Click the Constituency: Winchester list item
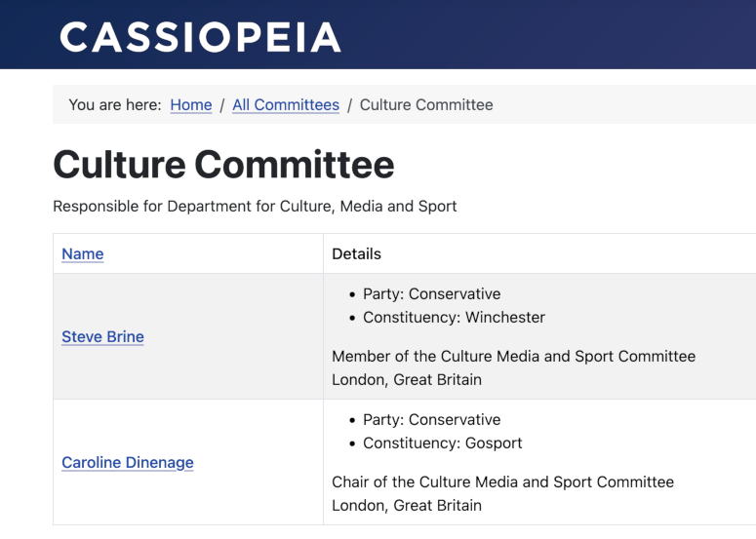 (x=454, y=318)
